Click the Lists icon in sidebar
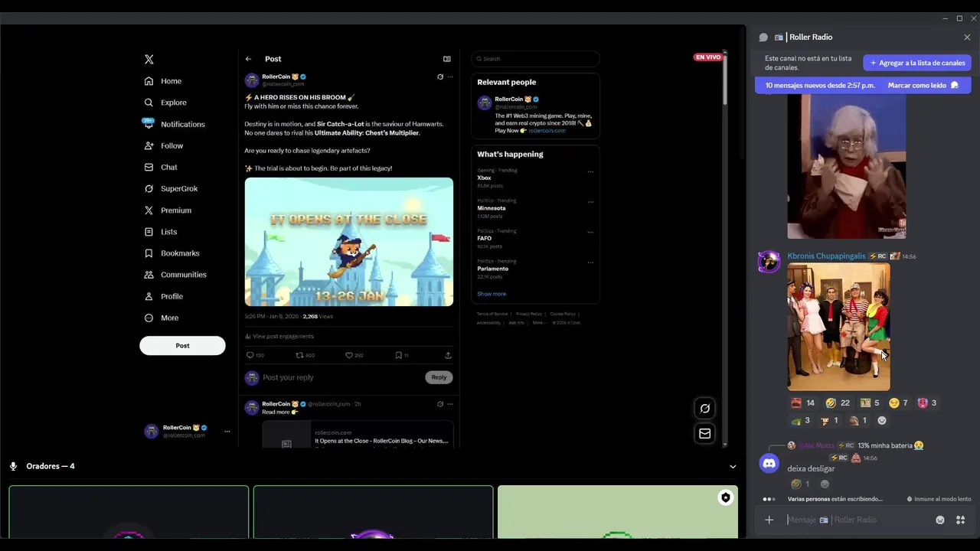This screenshot has width=980, height=551. coord(149,232)
